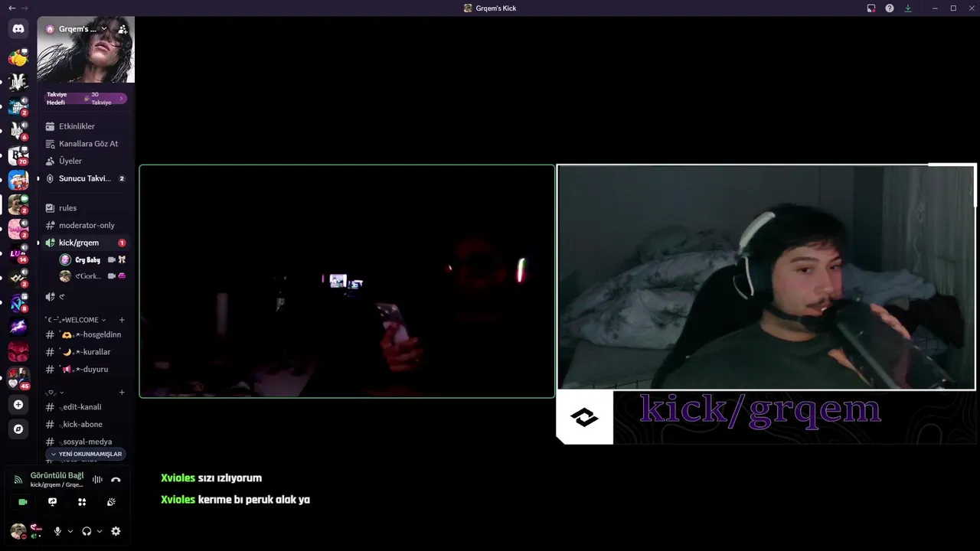Image resolution: width=980 pixels, height=551 pixels.
Task: Open the fruit-icon server in the sidebar
Action: point(18,57)
